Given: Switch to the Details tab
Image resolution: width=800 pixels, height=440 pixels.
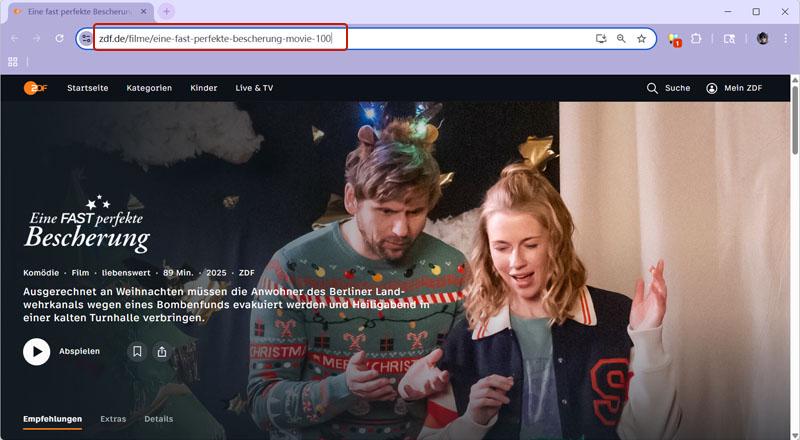Looking at the screenshot, I should click(x=158, y=419).
